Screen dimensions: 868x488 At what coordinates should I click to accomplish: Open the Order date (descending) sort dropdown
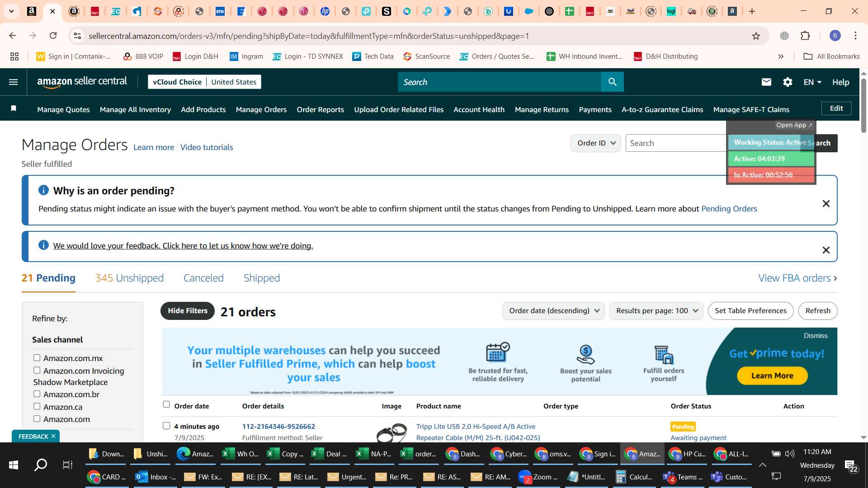[x=553, y=311]
